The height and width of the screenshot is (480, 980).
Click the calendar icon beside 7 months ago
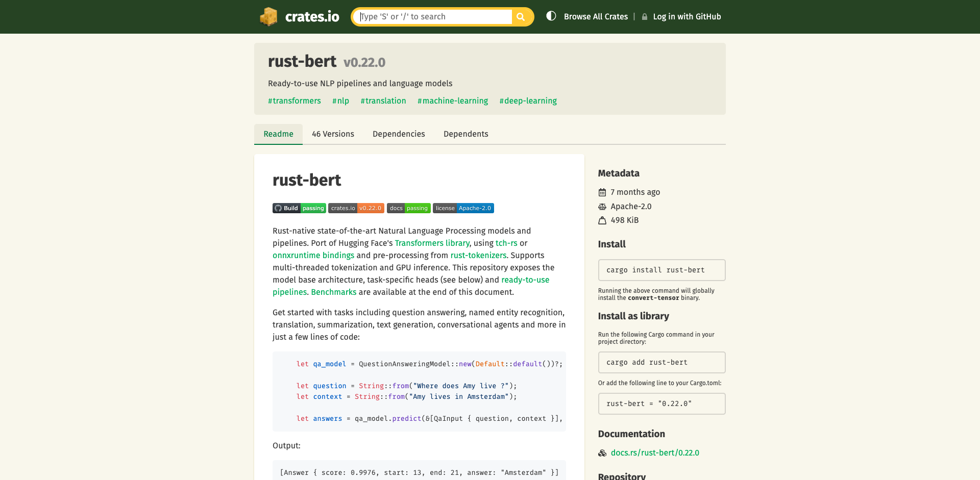pos(602,192)
